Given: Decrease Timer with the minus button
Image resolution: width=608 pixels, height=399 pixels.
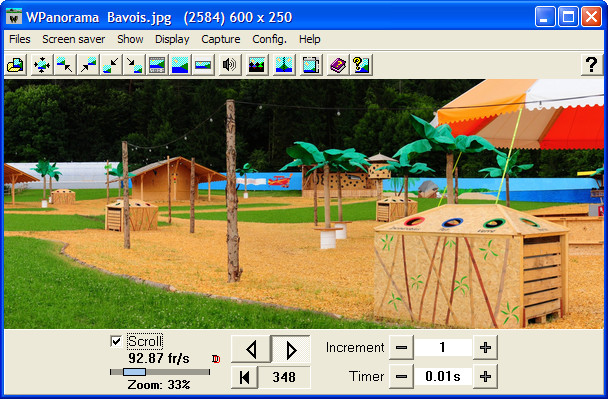Looking at the screenshot, I should (401, 376).
